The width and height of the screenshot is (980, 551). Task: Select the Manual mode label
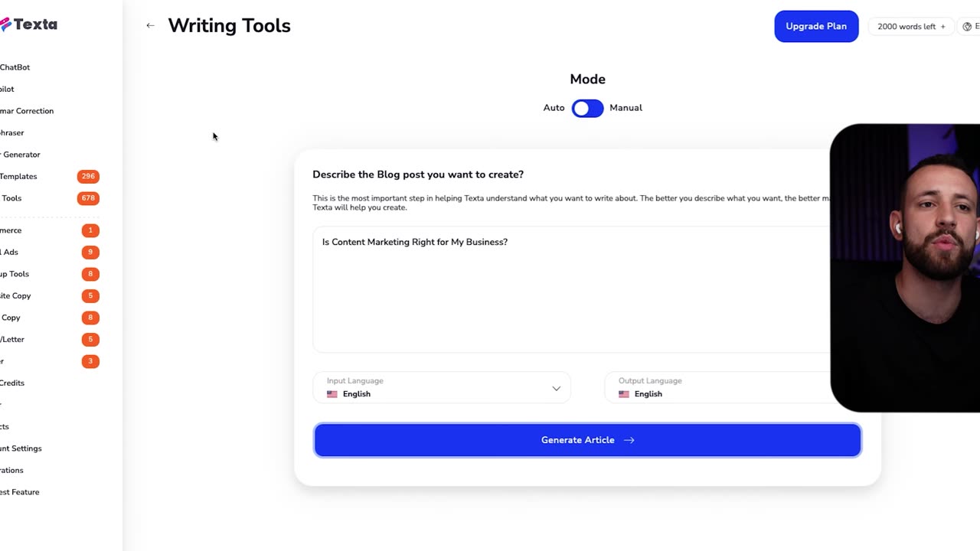[x=626, y=108]
